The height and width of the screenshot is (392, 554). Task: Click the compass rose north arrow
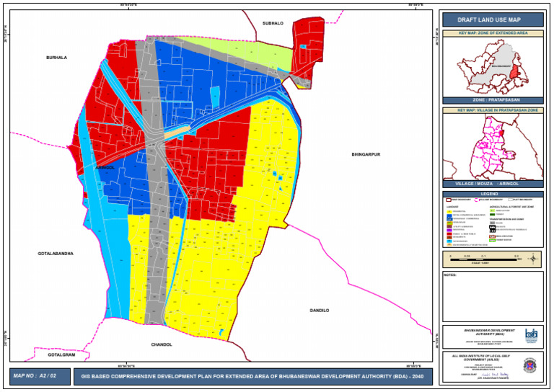533,259
